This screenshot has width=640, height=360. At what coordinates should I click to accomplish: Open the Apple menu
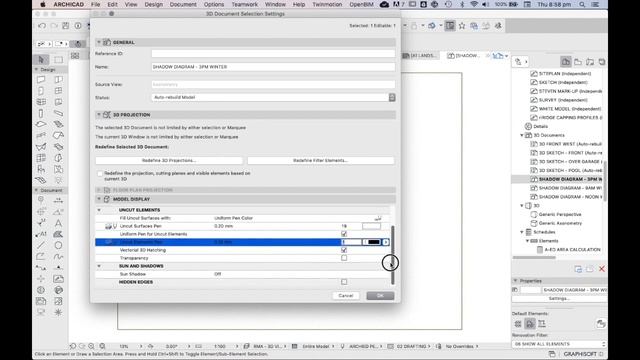(x=43, y=4)
